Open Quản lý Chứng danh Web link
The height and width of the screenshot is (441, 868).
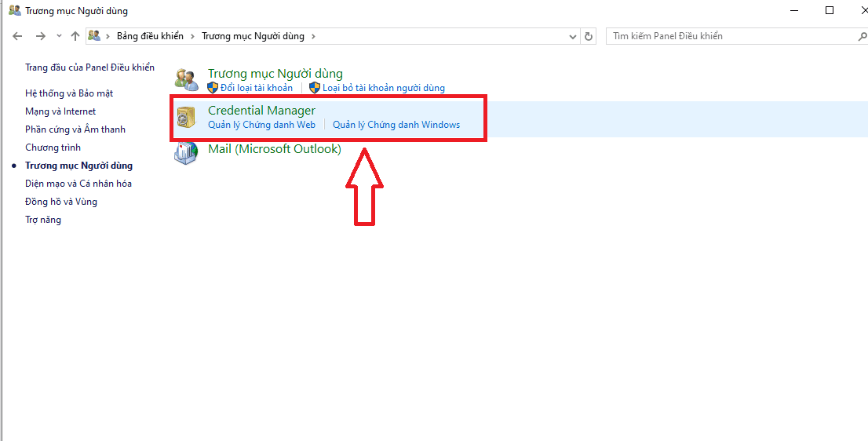click(262, 125)
